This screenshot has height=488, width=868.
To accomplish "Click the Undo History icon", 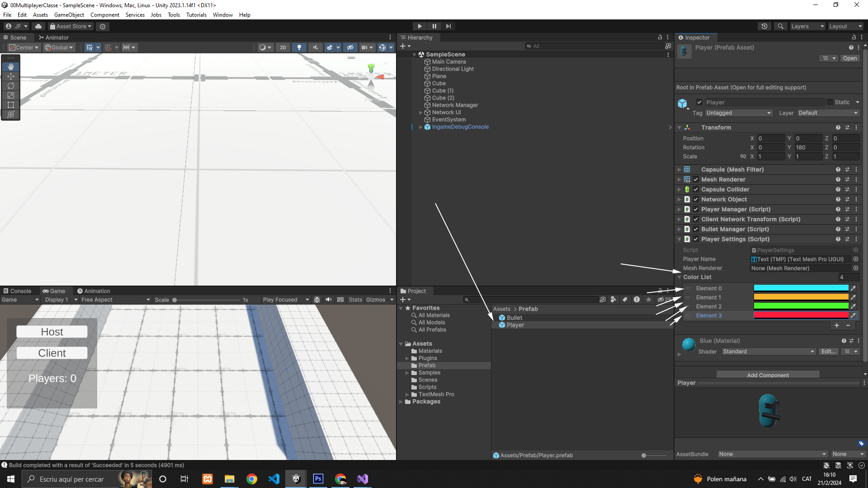I will point(764,26).
